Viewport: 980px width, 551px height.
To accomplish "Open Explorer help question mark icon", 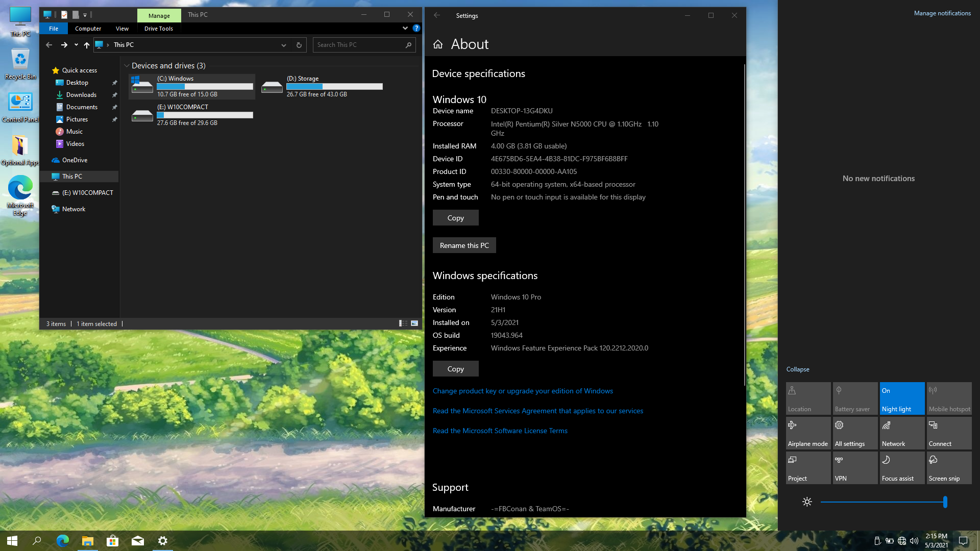I will click(416, 29).
